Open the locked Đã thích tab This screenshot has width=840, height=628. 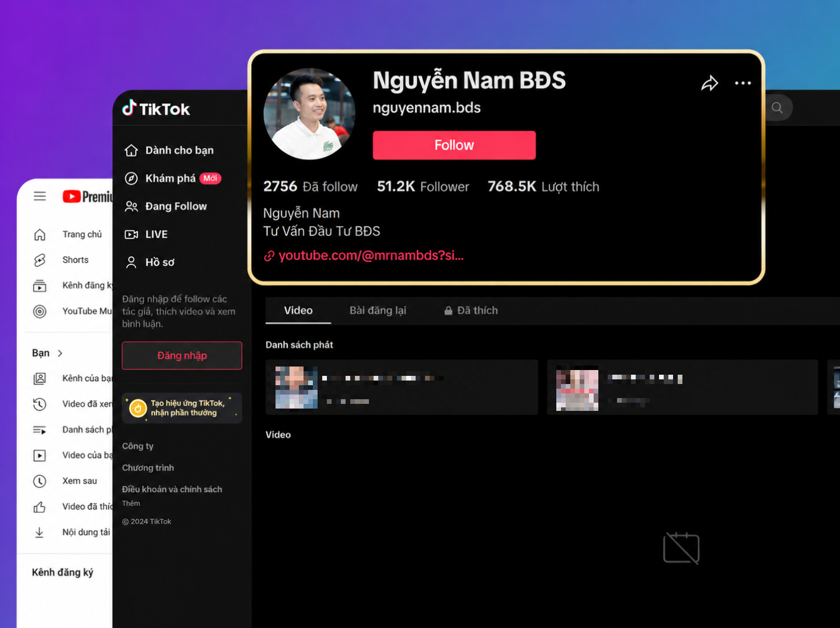point(470,310)
